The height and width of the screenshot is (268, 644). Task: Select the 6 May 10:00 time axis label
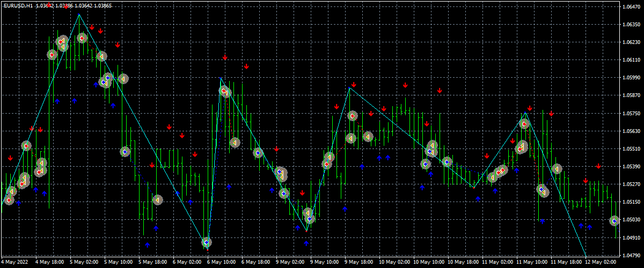(221, 263)
